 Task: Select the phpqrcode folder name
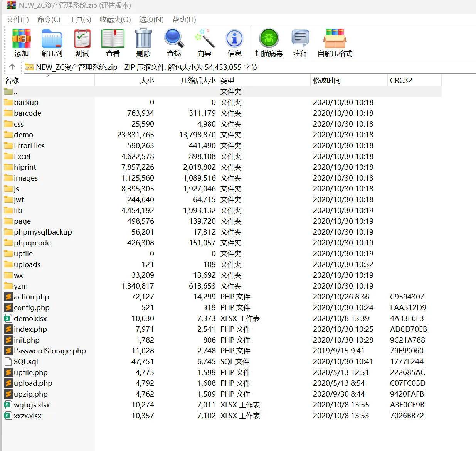coord(32,243)
